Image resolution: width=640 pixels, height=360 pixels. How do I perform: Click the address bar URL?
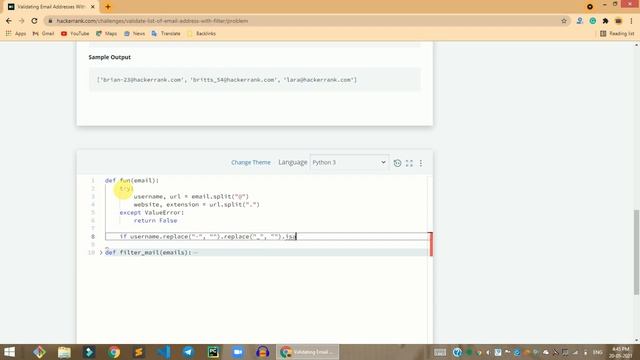pyautogui.click(x=152, y=21)
